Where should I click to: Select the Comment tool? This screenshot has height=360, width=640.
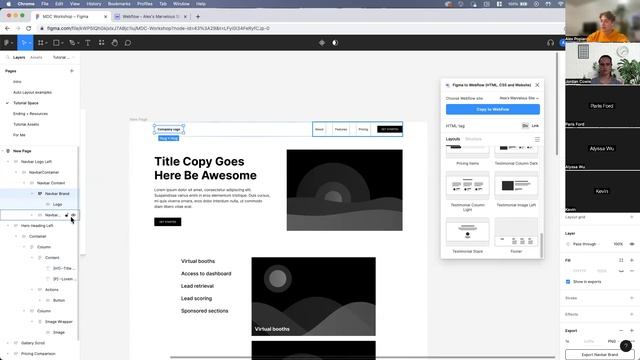point(128,43)
